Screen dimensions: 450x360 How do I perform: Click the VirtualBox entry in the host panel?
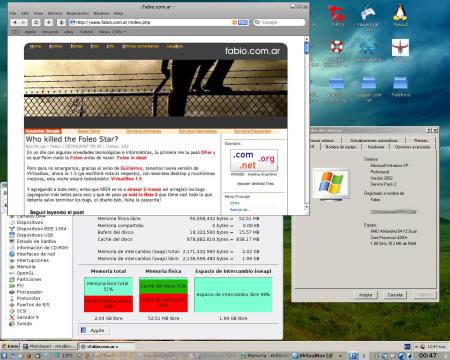point(313,356)
